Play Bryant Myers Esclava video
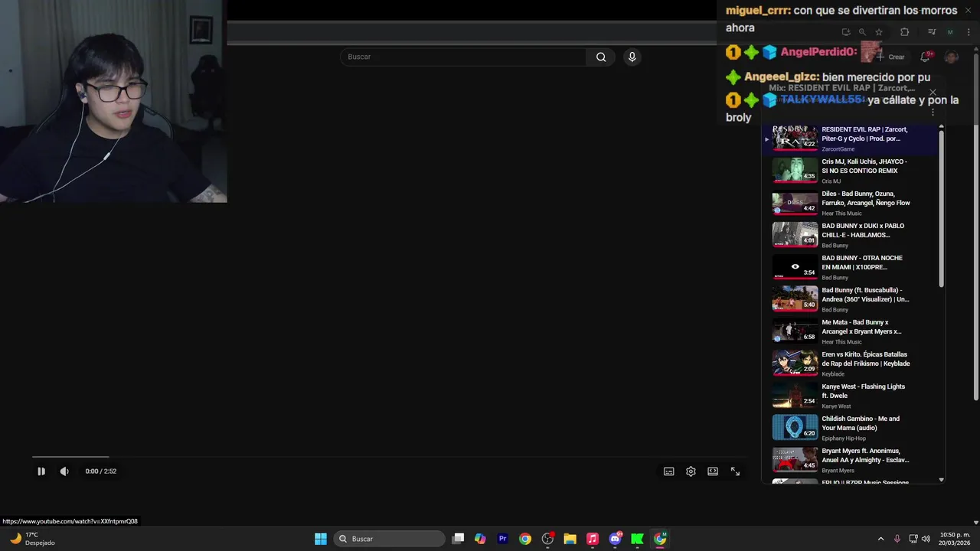The image size is (980, 551). 850,461
